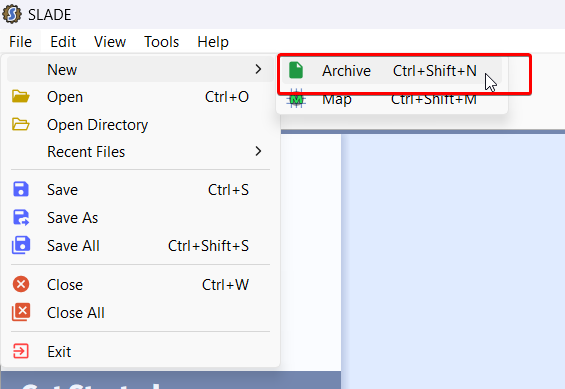
Task: Open the View menu
Action: [110, 42]
